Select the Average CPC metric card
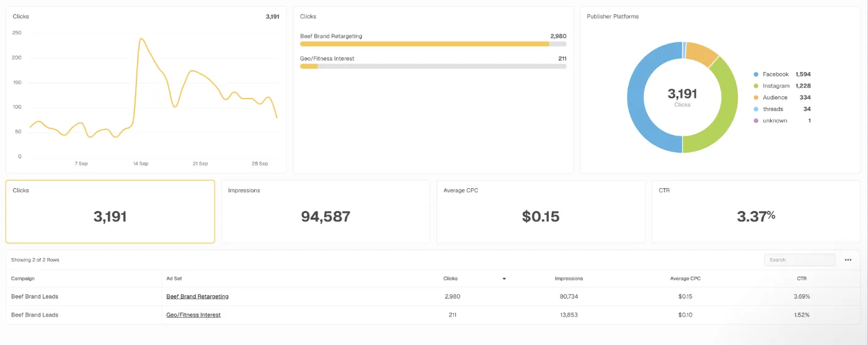 pos(541,212)
